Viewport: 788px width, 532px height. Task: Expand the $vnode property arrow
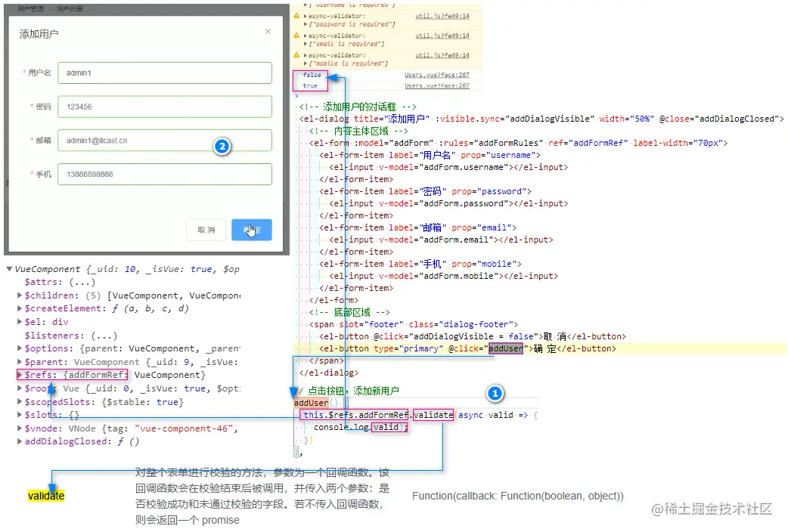[20, 428]
